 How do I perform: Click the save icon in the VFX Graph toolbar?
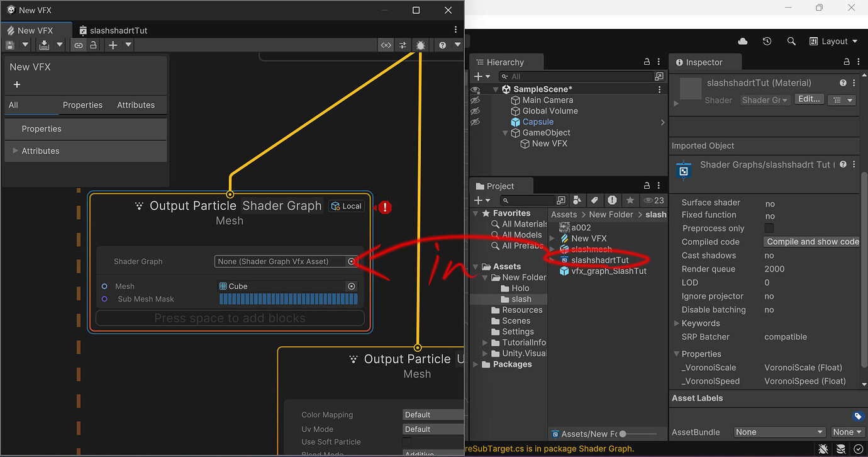pos(9,45)
